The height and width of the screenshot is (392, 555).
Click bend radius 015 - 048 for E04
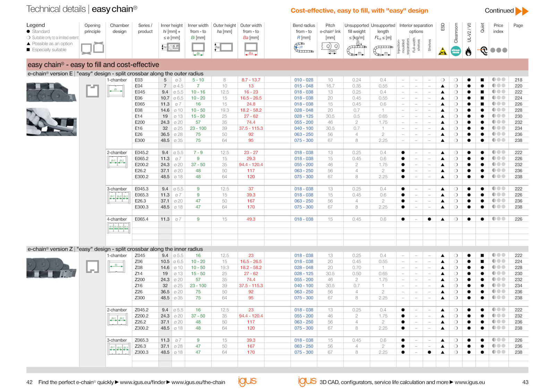click(x=304, y=86)
